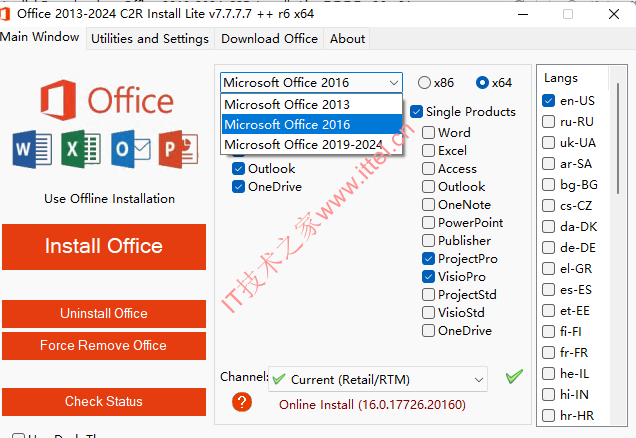Check the ProjectStd checkbox
The height and width of the screenshot is (438, 636).
[x=428, y=294]
